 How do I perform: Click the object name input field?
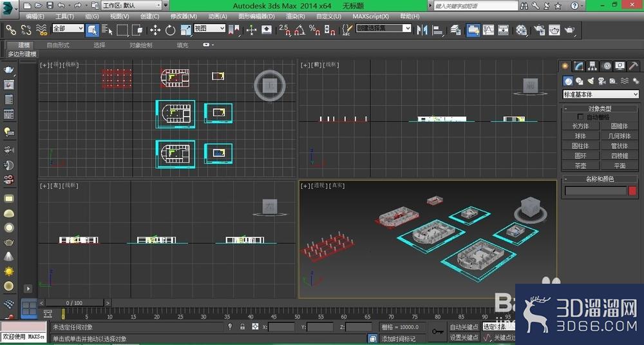(596, 191)
